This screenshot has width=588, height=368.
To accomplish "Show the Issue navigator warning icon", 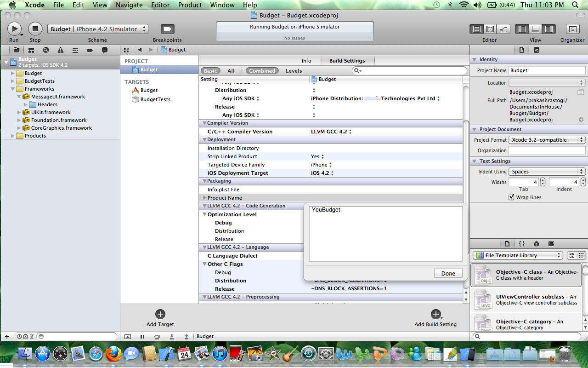I will pyautogui.click(x=61, y=50).
